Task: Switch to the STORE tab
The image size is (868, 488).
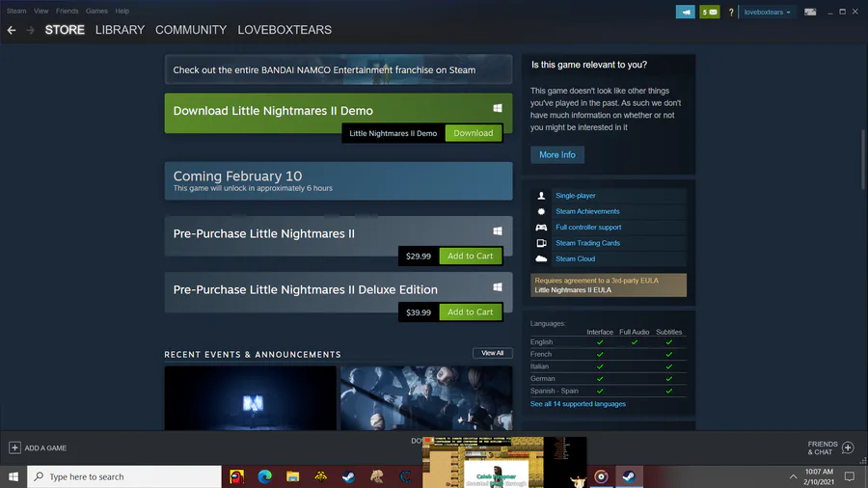Action: pyautogui.click(x=65, y=30)
